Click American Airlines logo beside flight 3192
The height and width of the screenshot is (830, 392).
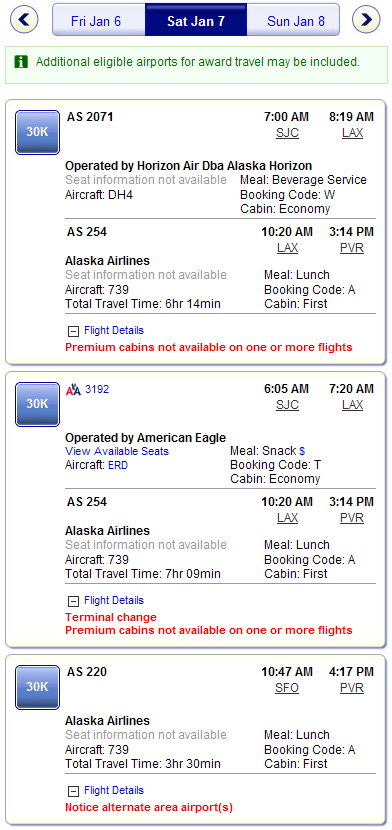(74, 390)
